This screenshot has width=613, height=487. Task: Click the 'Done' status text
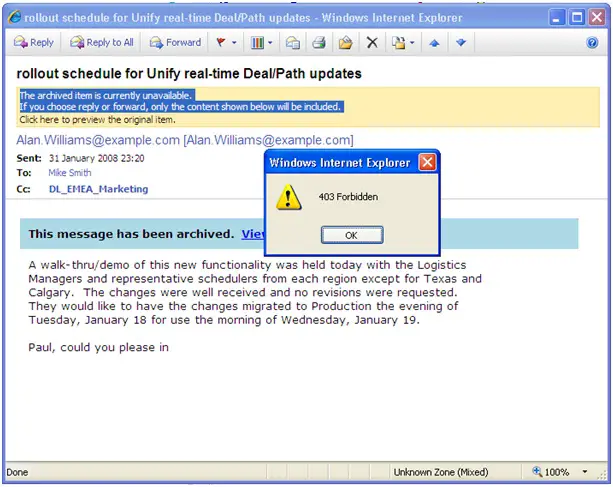[17, 472]
